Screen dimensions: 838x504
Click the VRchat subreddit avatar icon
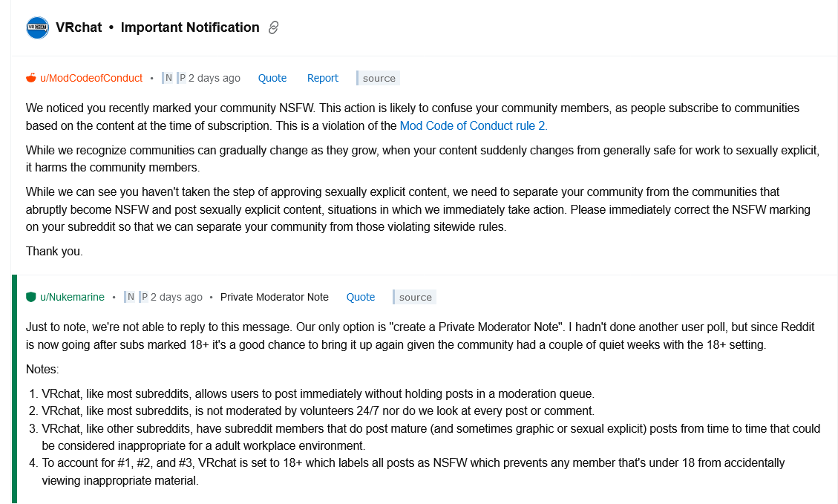pyautogui.click(x=37, y=27)
